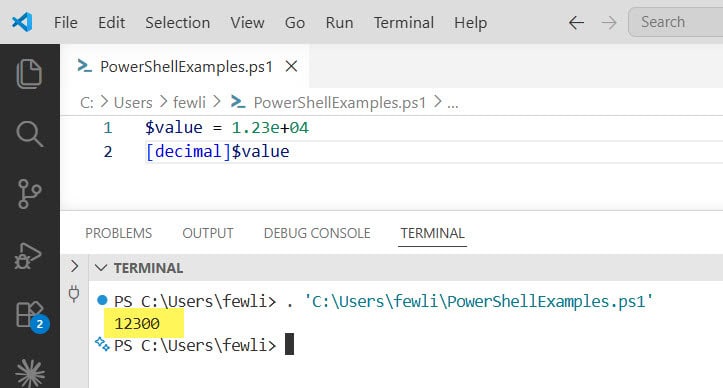Open the Edit menu

click(111, 22)
